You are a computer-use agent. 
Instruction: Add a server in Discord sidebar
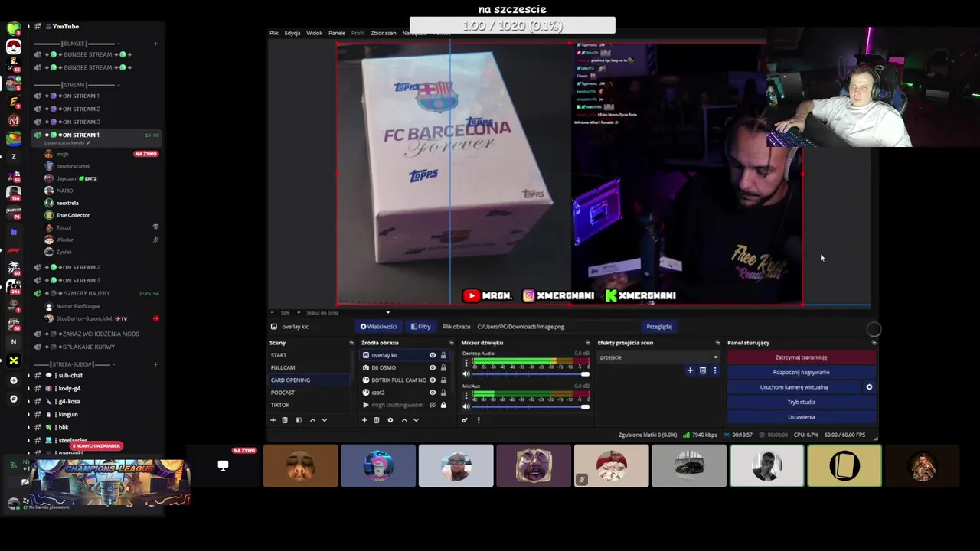(x=13, y=380)
